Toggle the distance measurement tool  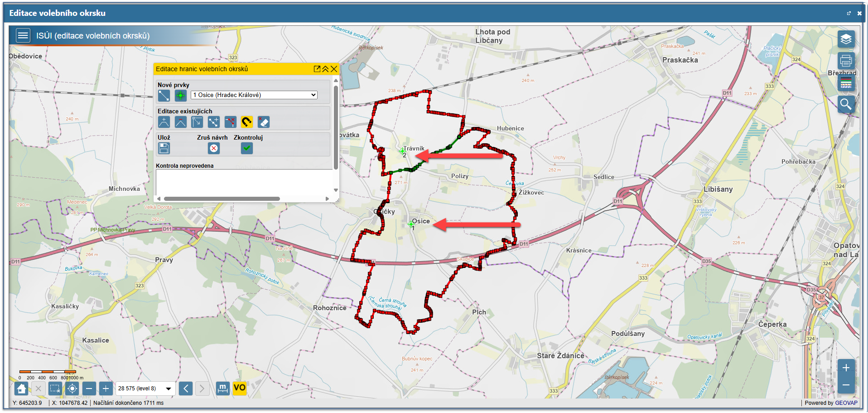coord(222,388)
